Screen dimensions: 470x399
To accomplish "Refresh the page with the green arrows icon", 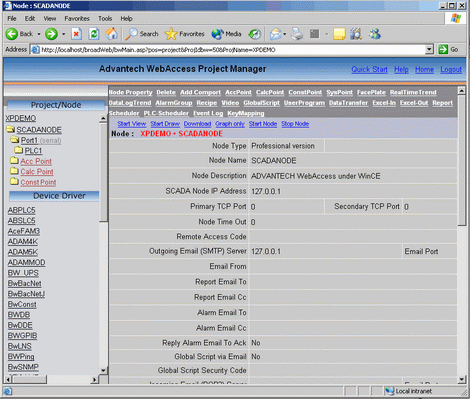I will point(94,34).
